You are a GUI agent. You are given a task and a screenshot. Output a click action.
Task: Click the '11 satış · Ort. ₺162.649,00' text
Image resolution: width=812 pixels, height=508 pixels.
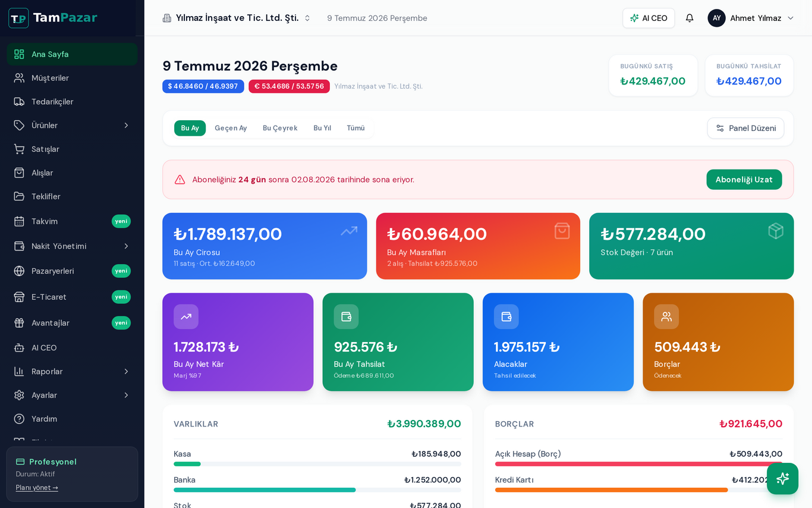point(215,264)
